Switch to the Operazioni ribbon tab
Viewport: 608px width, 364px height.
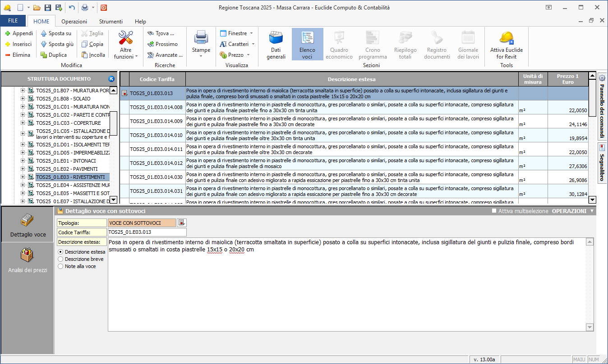(x=74, y=21)
